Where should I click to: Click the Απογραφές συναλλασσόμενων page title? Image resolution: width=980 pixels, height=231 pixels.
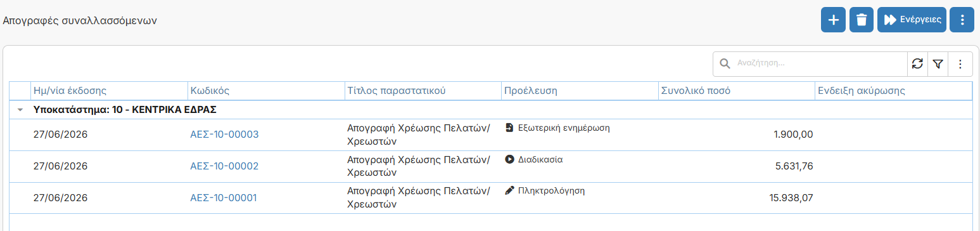[80, 20]
